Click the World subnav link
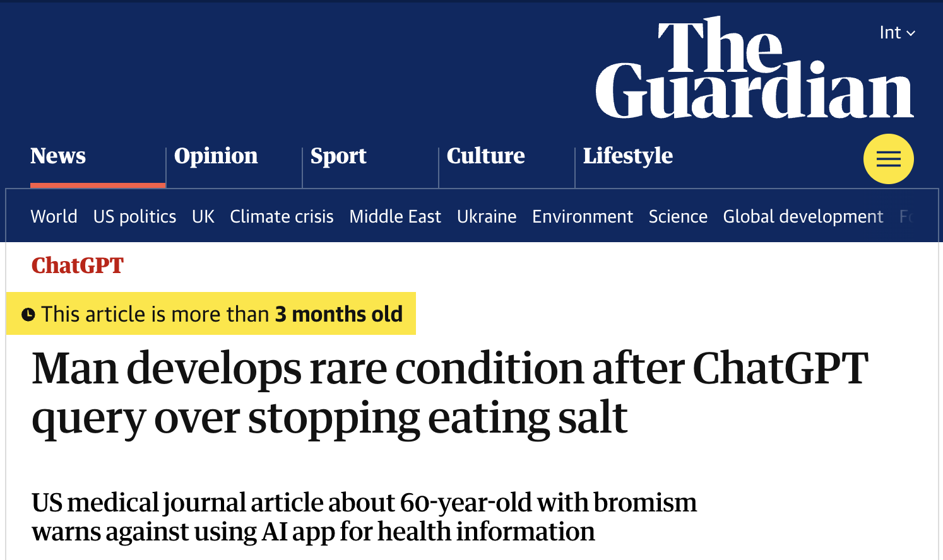 tap(54, 216)
